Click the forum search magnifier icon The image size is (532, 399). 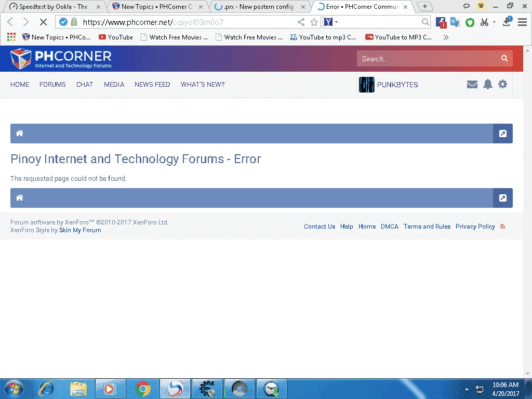504,58
